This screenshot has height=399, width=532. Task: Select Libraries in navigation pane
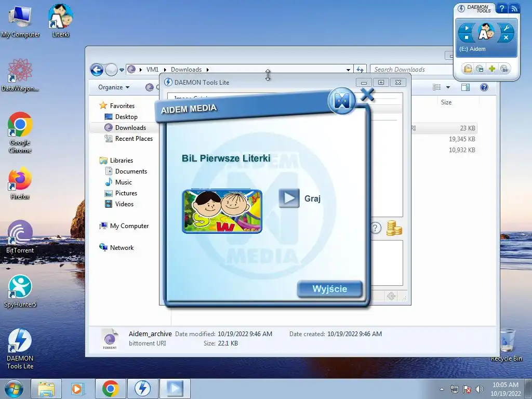point(116,161)
